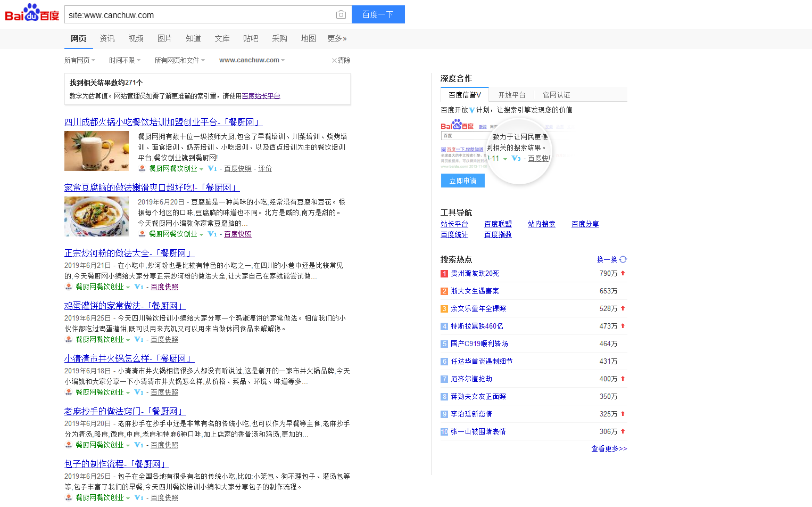Open 百度联盟 tool link
Viewport: 812px width, 507px height.
click(x=498, y=224)
